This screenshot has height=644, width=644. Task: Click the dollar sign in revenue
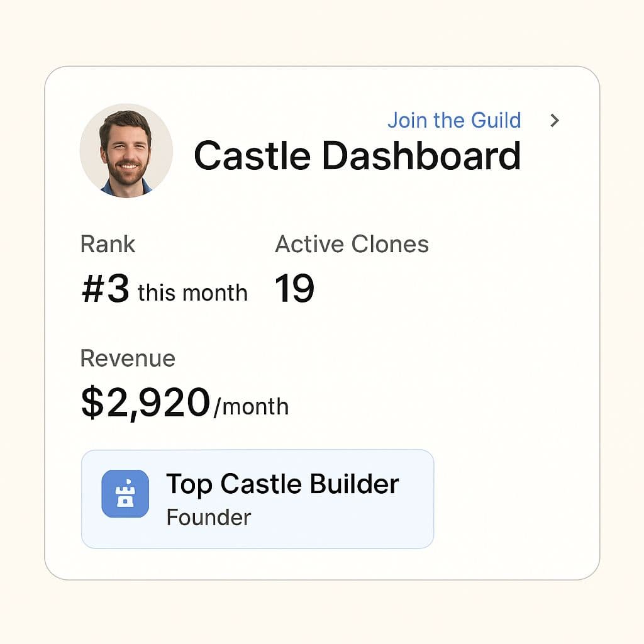click(91, 402)
